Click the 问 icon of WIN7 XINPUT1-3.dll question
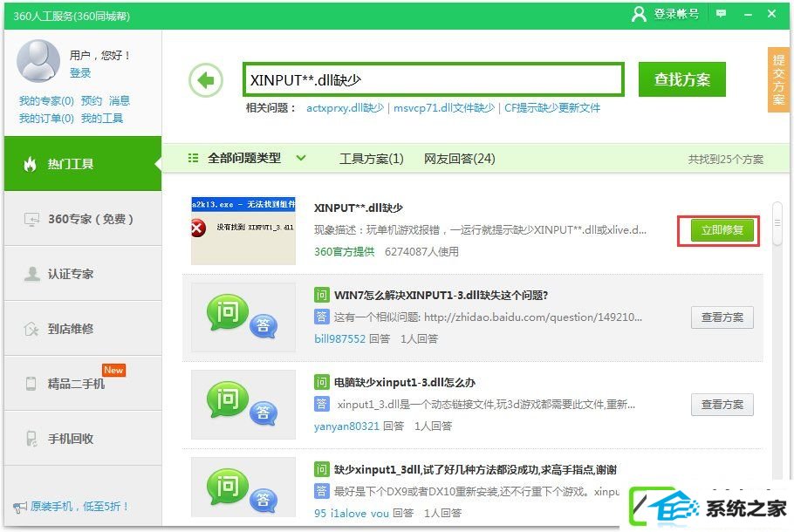 [321, 295]
